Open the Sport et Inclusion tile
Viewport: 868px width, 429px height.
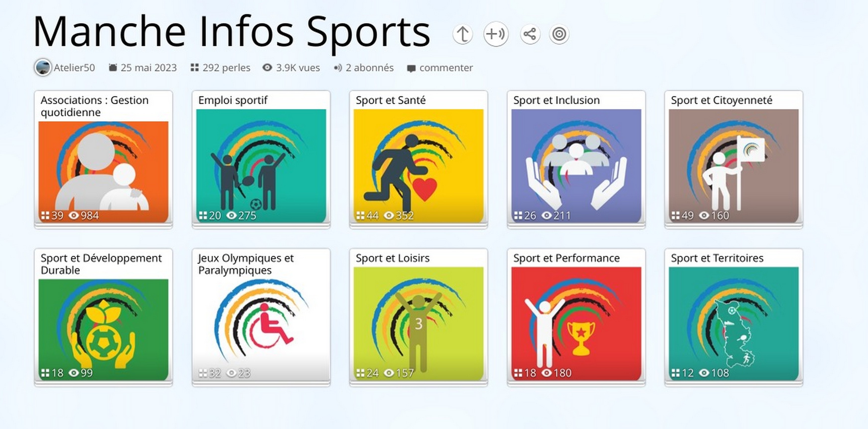pyautogui.click(x=576, y=165)
